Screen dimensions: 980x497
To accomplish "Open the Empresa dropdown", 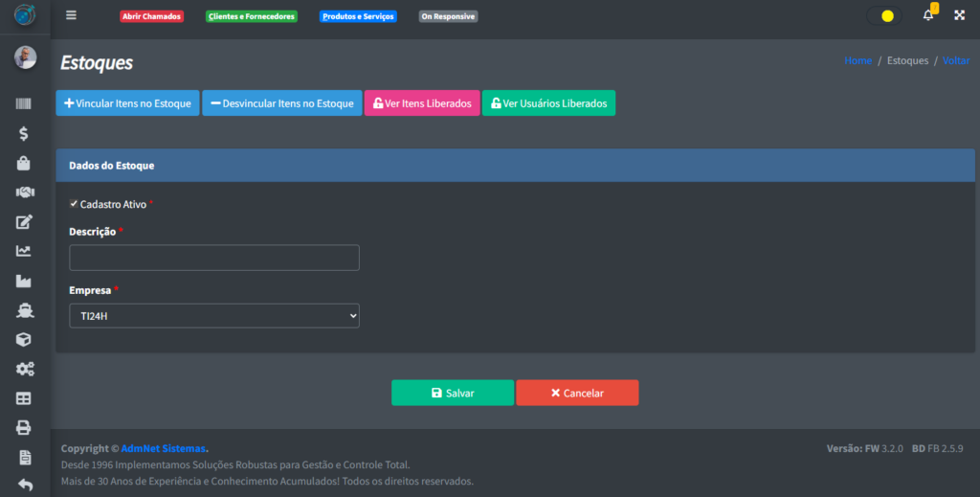I will [214, 315].
